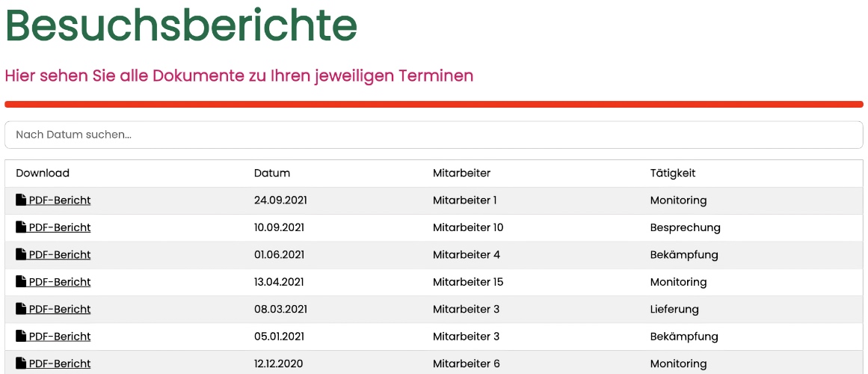
Task: Click the Download column header
Action: pos(43,173)
